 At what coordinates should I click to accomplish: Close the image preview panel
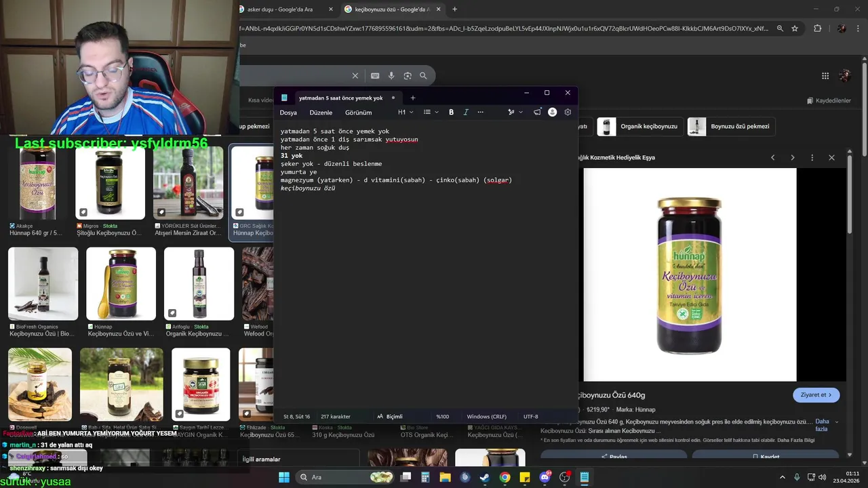(831, 157)
